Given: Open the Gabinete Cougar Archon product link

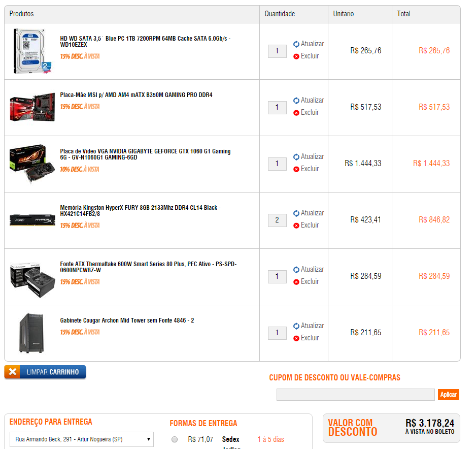Looking at the screenshot, I should 127,320.
